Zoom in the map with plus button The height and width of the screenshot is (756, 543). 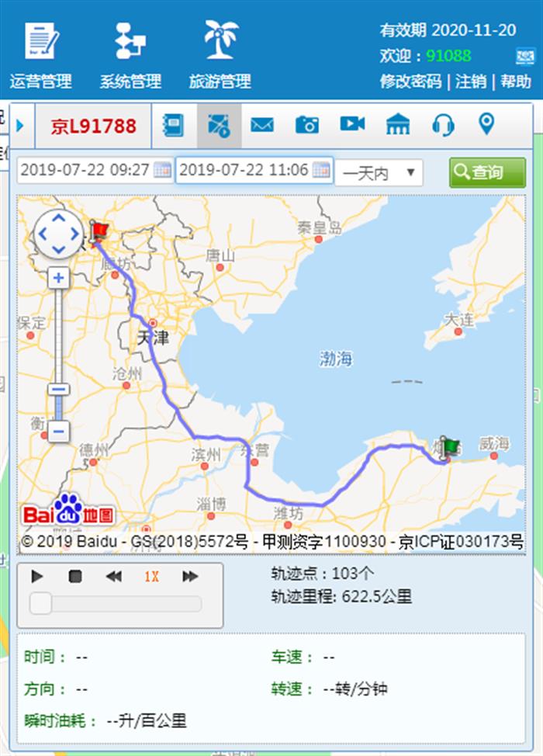58,278
